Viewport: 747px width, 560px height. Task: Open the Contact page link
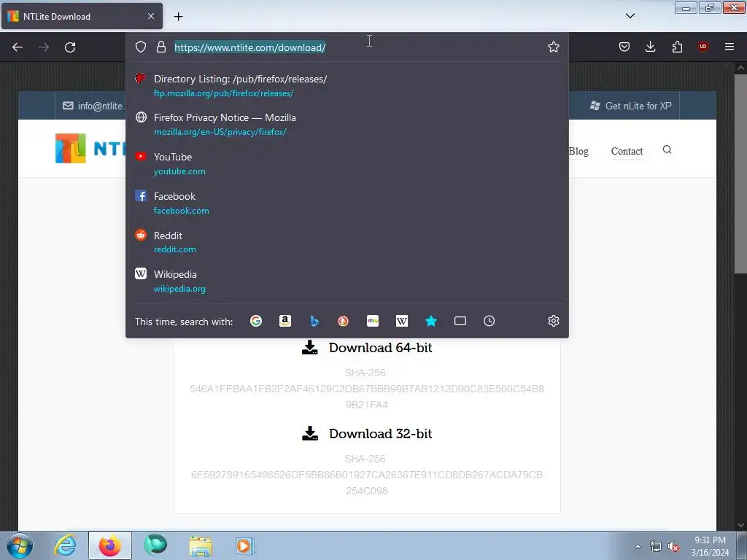click(x=627, y=152)
